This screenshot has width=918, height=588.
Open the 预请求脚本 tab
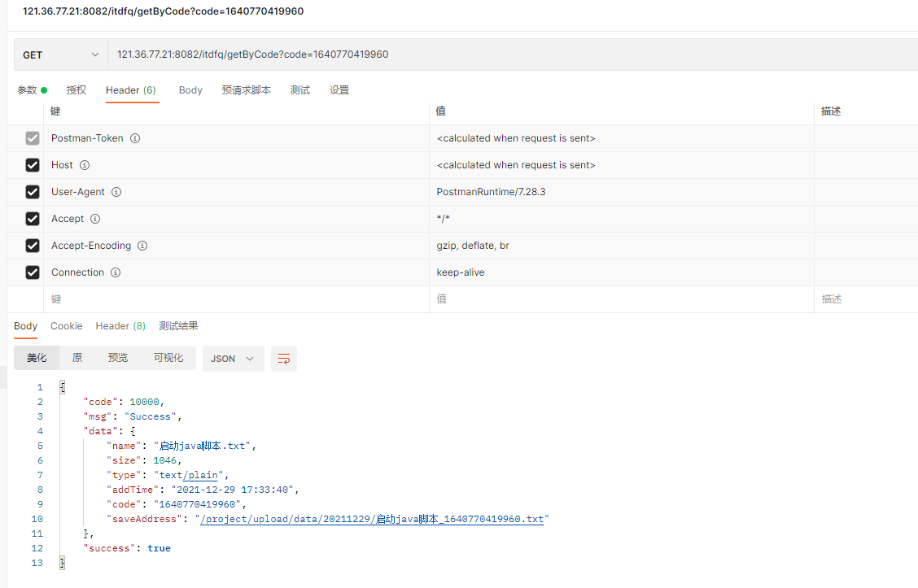(246, 90)
